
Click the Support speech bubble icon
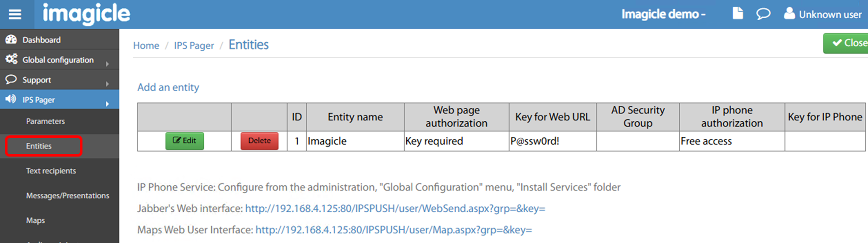coord(11,79)
